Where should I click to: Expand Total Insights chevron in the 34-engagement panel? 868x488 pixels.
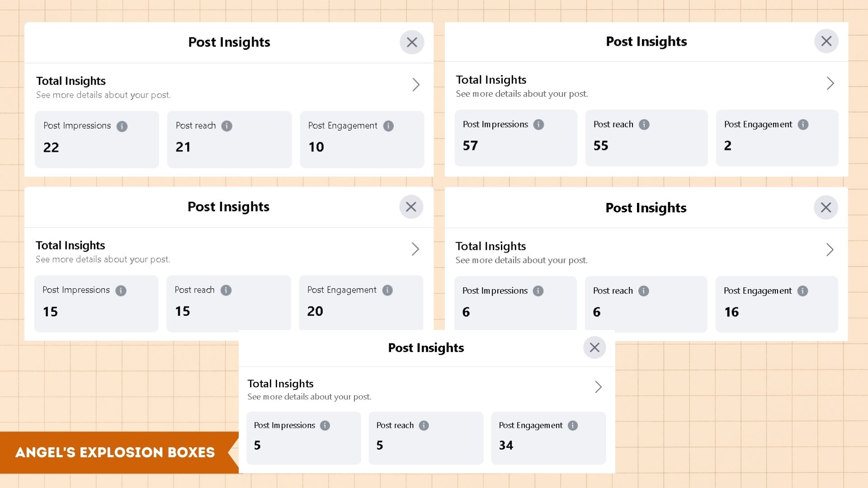point(598,387)
